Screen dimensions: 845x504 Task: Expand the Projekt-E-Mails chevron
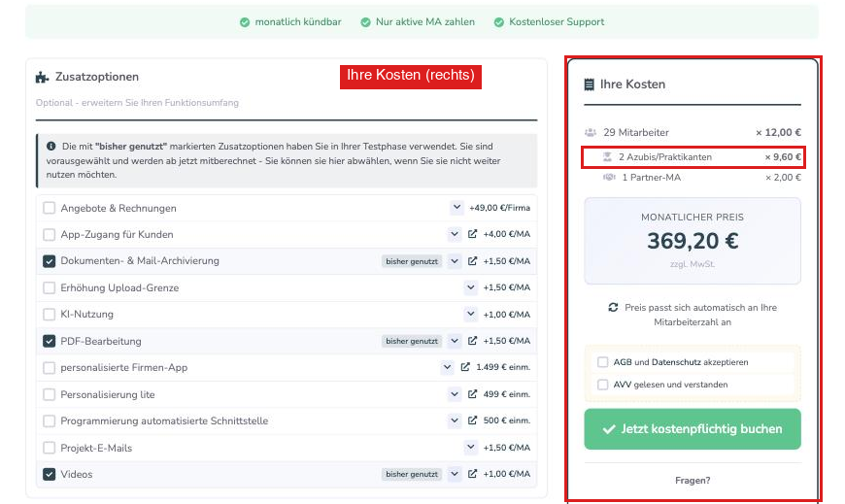(470, 447)
